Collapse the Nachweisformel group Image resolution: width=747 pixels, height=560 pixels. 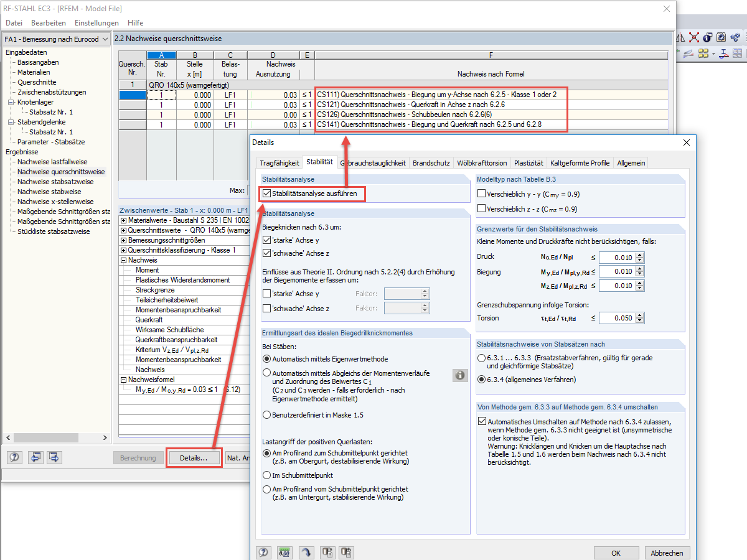pos(123,380)
